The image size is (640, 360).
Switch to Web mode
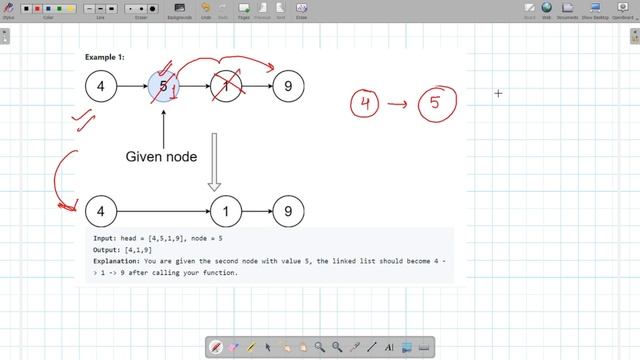[547, 11]
